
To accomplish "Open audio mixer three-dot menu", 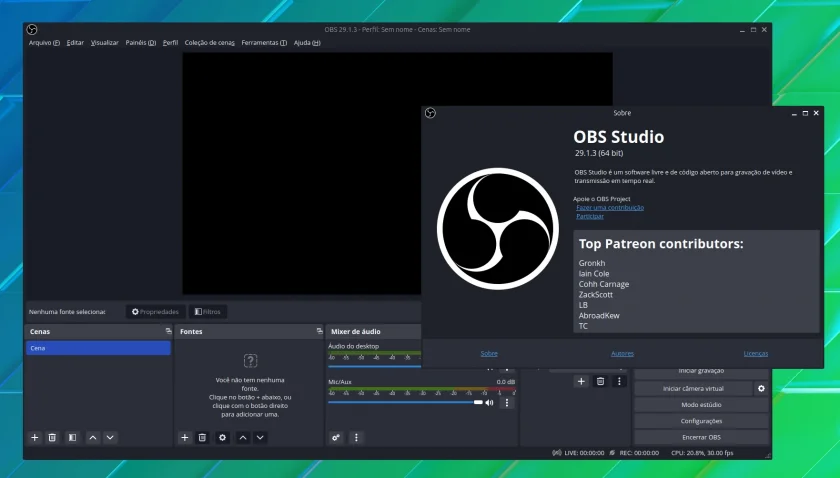I will [x=356, y=438].
